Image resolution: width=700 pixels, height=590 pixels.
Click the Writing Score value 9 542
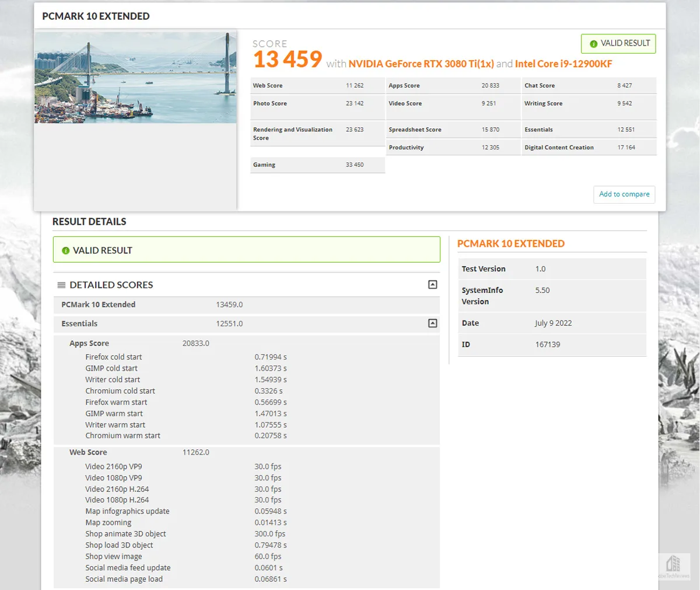625,103
